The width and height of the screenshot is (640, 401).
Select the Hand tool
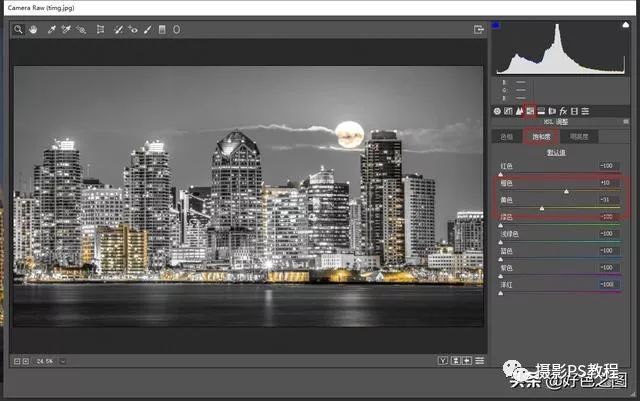click(x=31, y=30)
